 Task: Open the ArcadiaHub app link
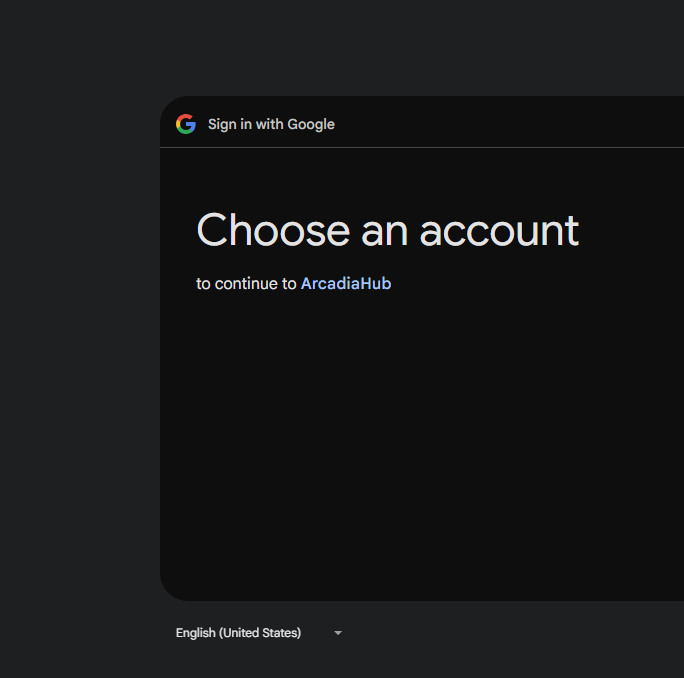pyautogui.click(x=346, y=284)
